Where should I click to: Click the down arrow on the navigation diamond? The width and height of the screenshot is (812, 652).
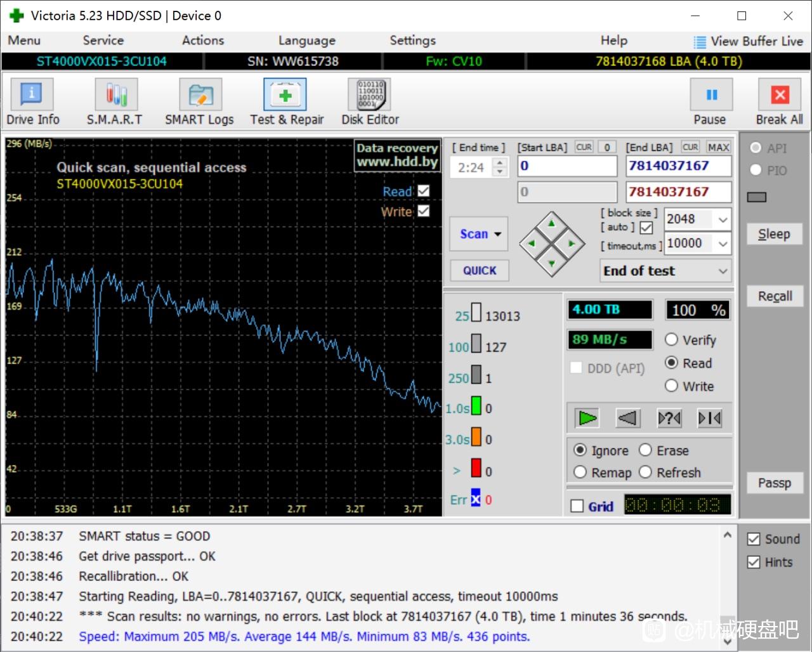click(551, 263)
